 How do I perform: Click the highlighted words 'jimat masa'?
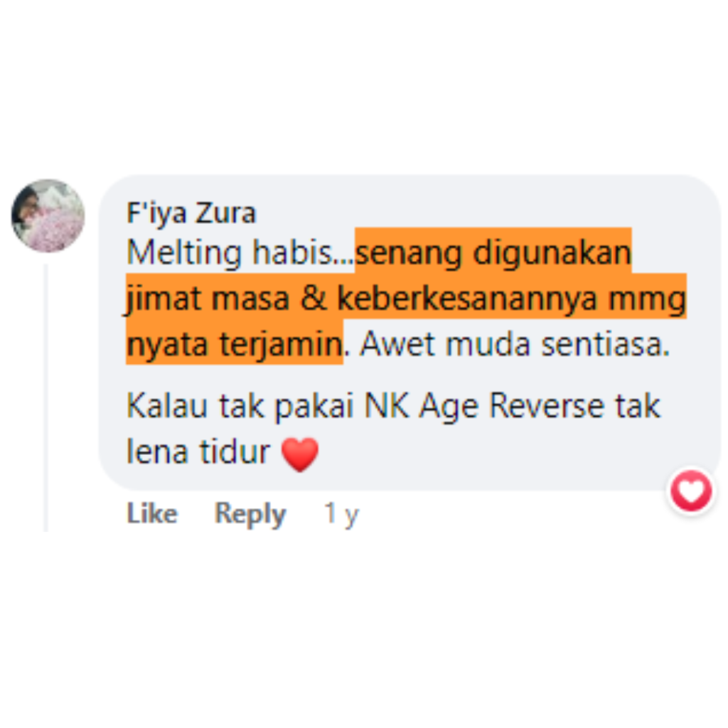tap(208, 299)
